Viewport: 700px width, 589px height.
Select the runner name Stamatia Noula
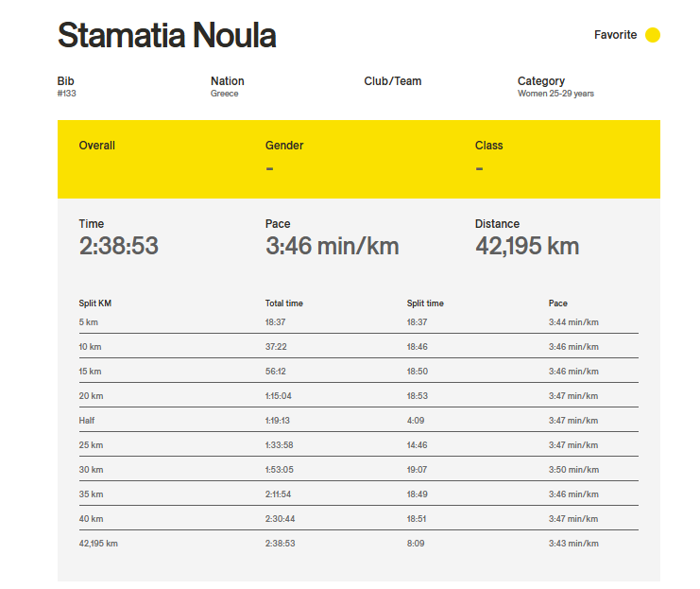point(167,35)
